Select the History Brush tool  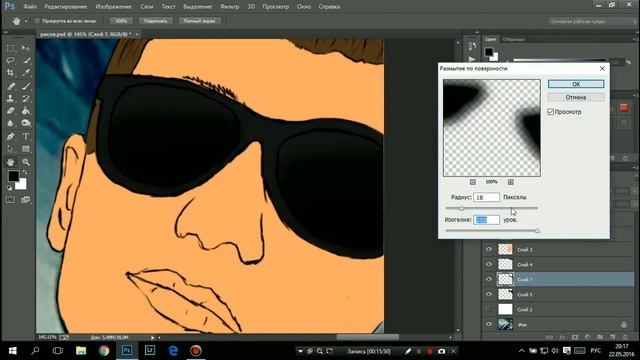click(x=26, y=98)
